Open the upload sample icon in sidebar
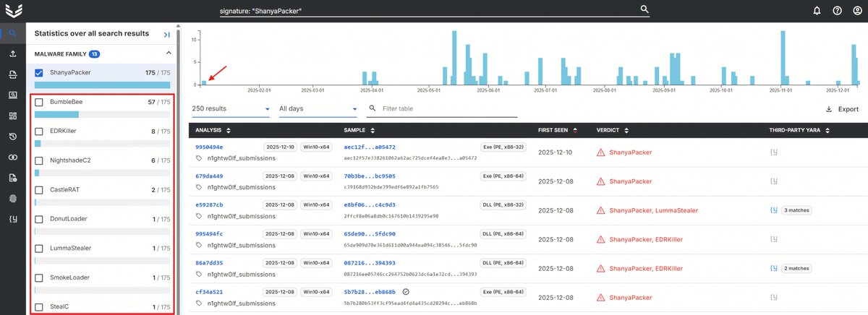 12,54
